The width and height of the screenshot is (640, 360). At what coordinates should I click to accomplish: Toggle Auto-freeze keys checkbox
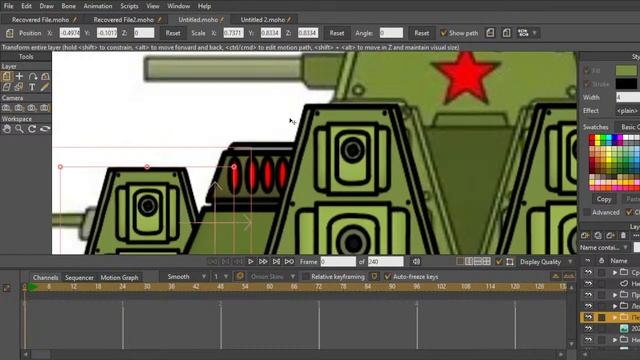pos(387,277)
